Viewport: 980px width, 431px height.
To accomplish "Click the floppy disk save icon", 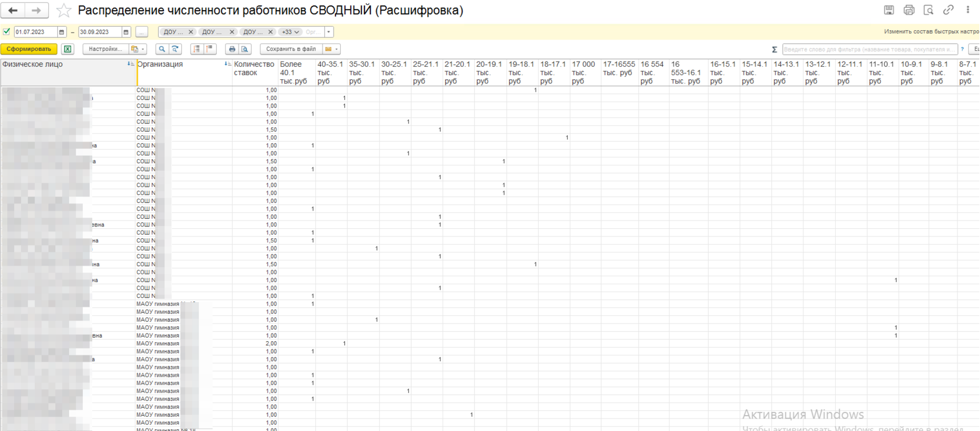I will tap(888, 10).
